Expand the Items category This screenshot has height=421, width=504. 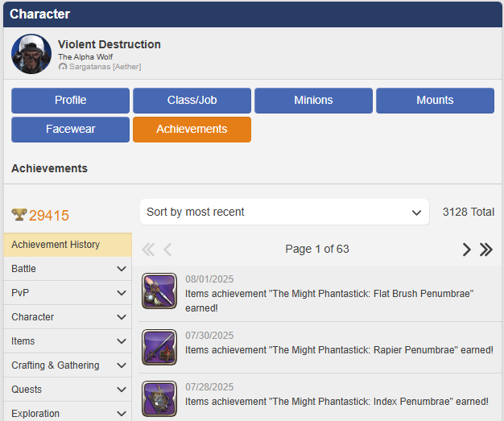pos(68,341)
